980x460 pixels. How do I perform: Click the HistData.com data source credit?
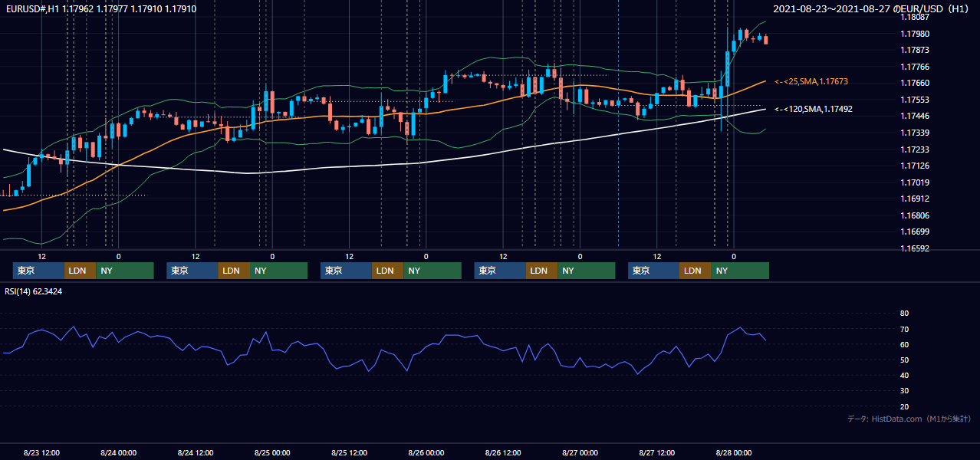click(x=909, y=419)
